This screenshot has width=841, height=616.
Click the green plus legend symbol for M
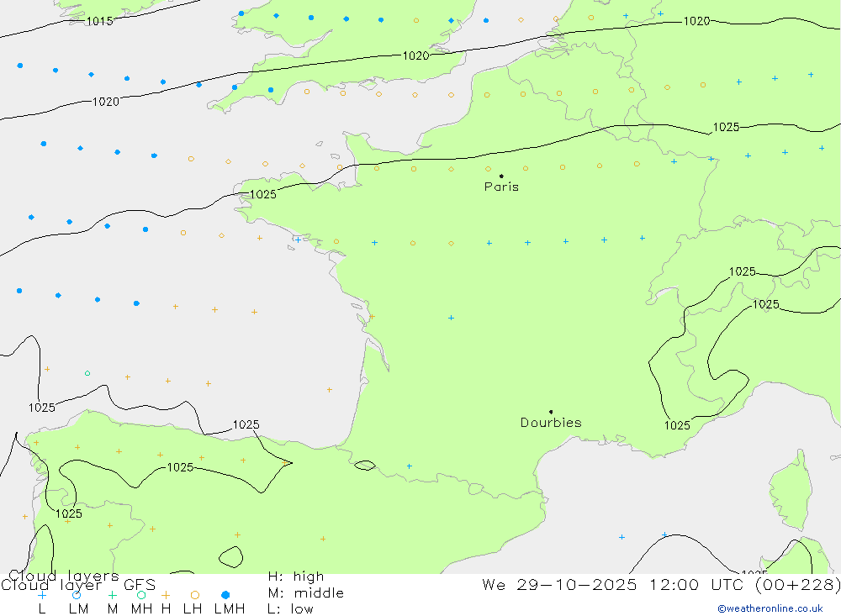point(112,595)
